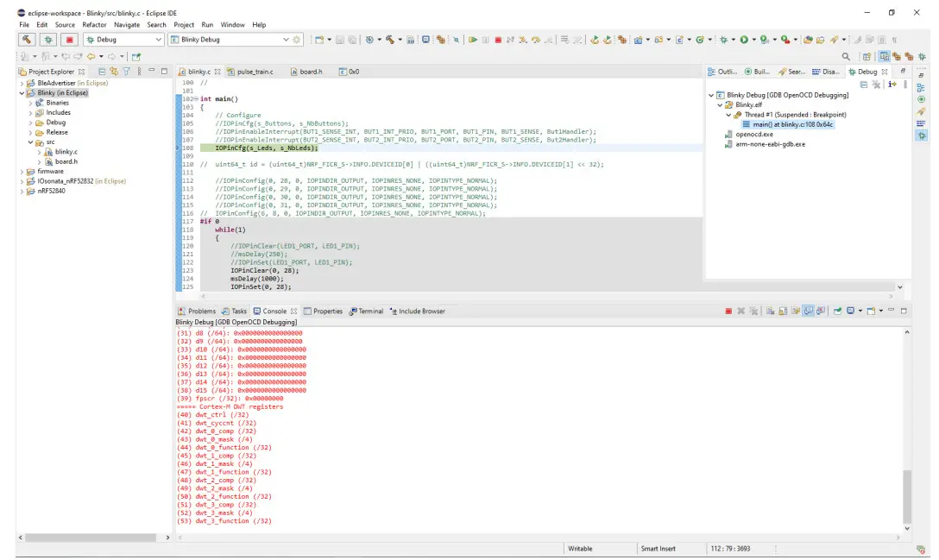Toggle word wrap in the Console view
The height and width of the screenshot is (560, 939).
[x=795, y=311]
